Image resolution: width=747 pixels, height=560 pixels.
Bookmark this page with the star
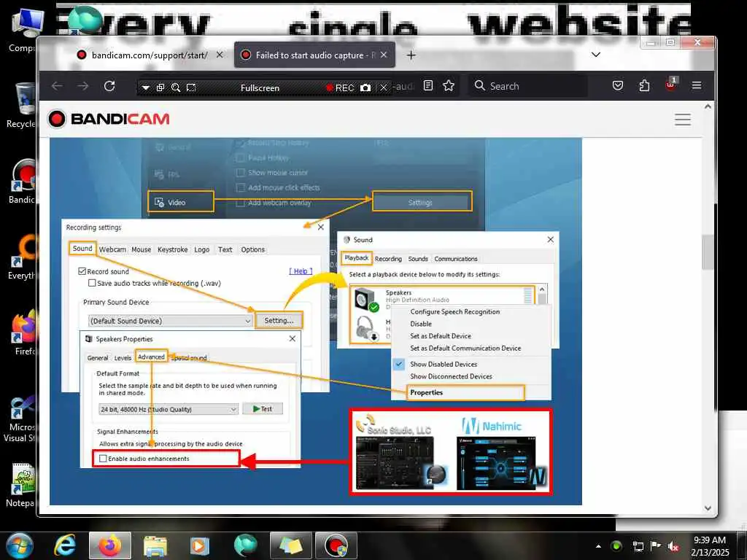point(449,86)
